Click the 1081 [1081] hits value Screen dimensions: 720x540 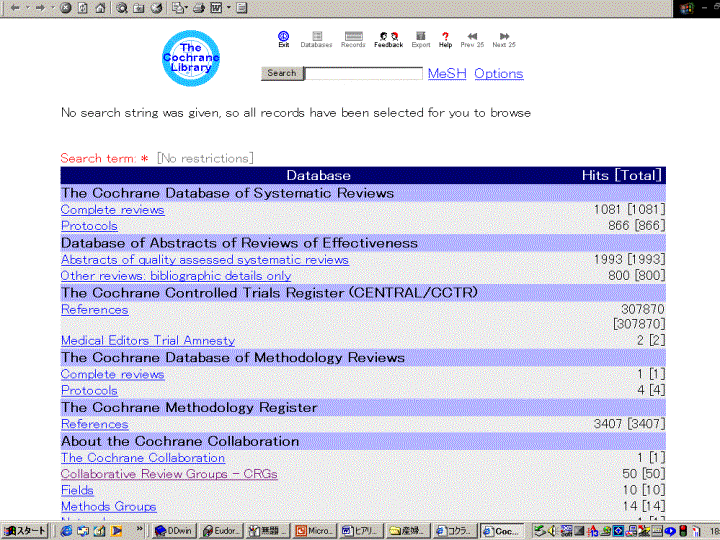coord(629,210)
